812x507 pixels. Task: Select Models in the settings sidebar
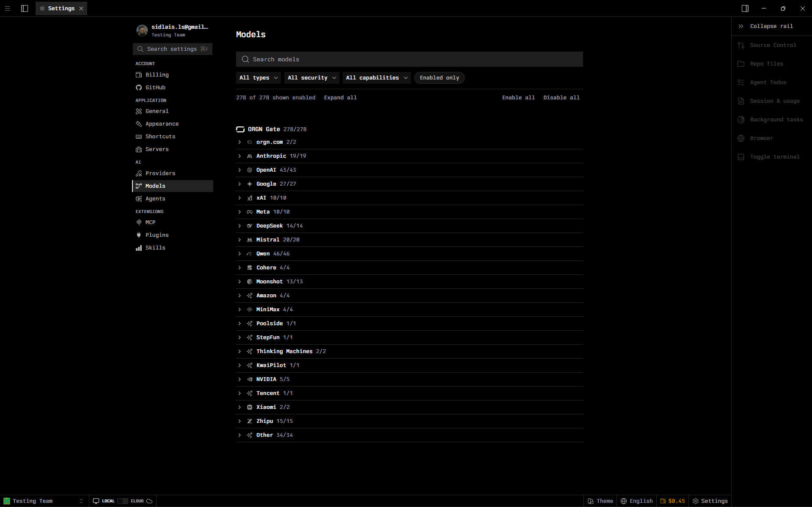pos(173,186)
